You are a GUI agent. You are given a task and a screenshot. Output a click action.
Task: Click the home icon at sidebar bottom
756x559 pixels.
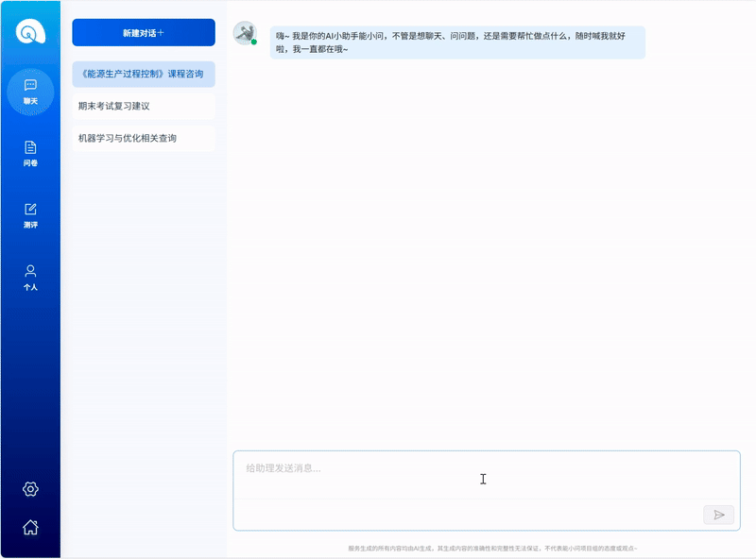click(30, 529)
